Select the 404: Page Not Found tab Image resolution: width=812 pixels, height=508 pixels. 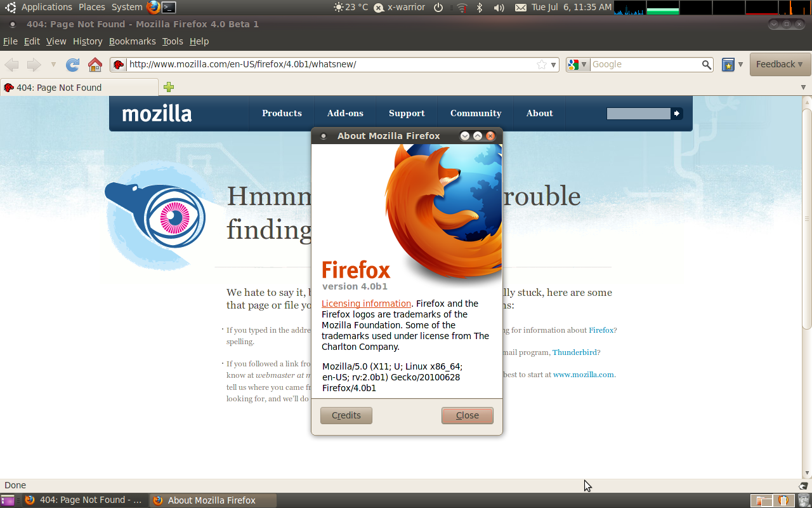pos(79,88)
